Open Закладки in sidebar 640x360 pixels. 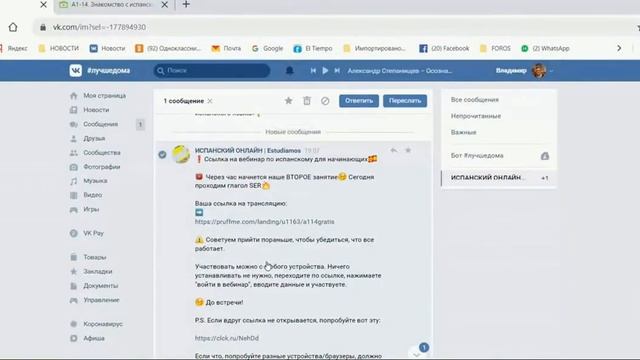98,271
